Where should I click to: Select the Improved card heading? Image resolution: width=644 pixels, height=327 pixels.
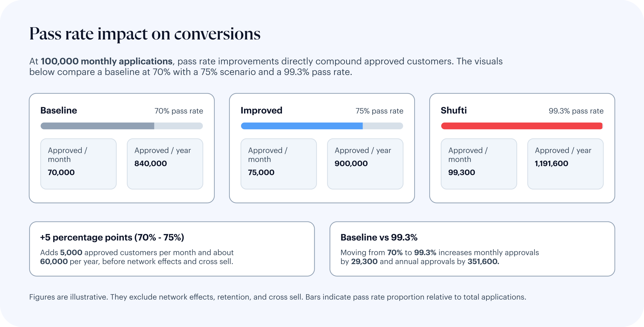(261, 111)
